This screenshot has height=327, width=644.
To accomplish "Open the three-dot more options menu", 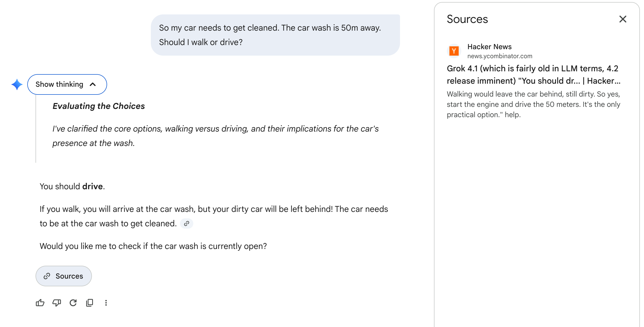I will click(106, 303).
